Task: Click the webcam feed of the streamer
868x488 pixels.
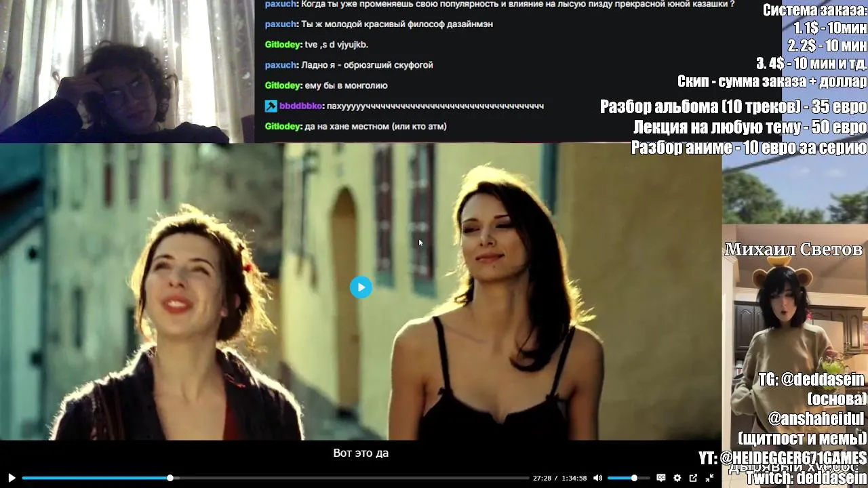Action: pyautogui.click(x=127, y=71)
